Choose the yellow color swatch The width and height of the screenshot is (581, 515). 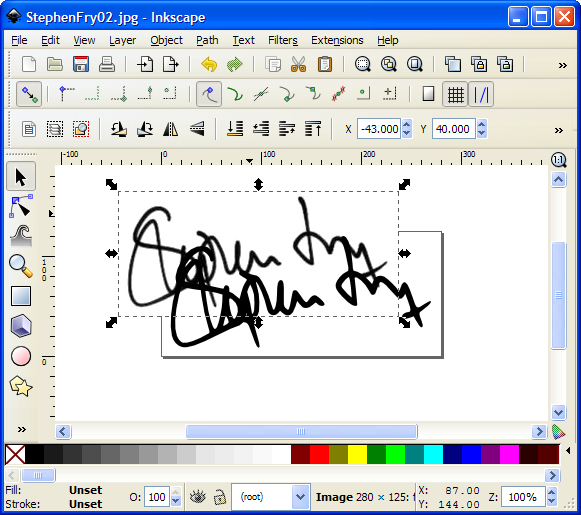click(x=357, y=455)
